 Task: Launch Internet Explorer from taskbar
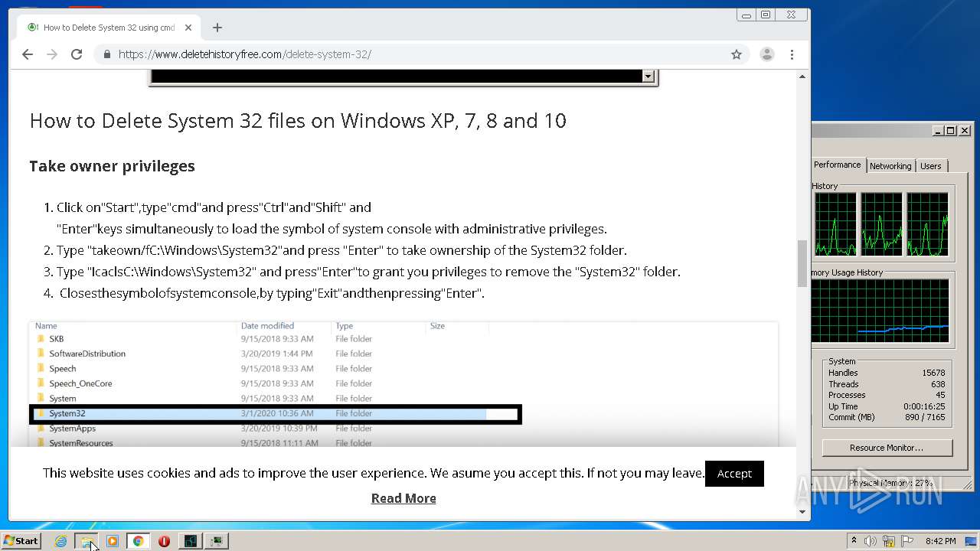click(x=60, y=541)
